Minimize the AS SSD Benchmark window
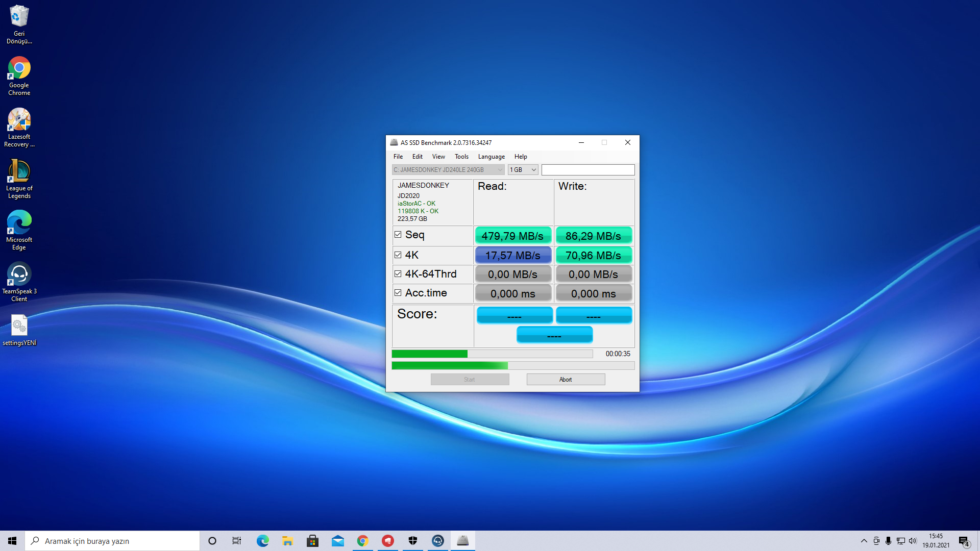This screenshot has height=551, width=980. point(581,142)
